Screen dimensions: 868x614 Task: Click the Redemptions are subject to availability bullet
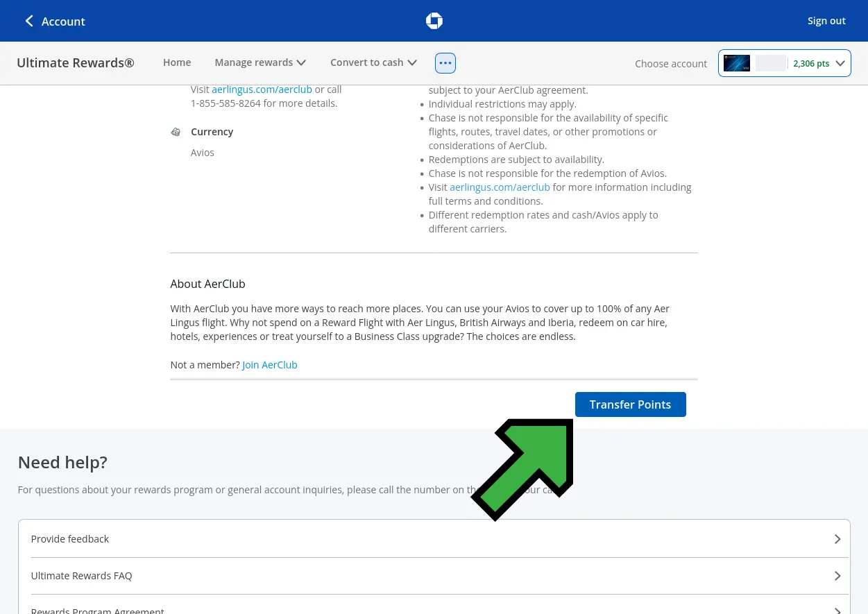[516, 160]
